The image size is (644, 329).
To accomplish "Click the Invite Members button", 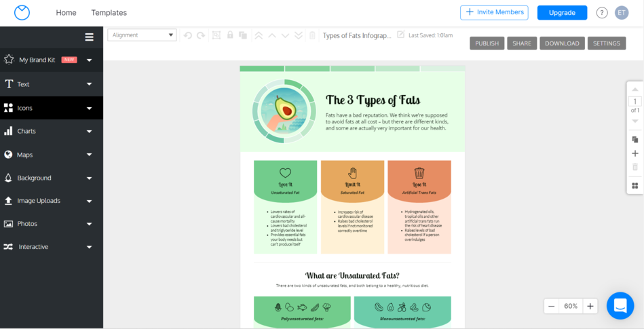I will pos(494,12).
